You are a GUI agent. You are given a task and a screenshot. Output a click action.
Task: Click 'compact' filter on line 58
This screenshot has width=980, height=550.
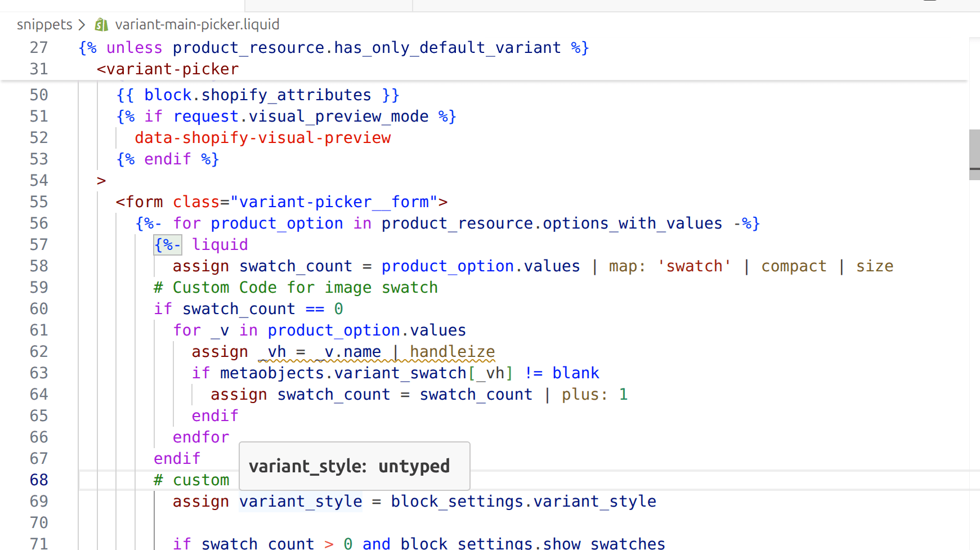(x=794, y=266)
